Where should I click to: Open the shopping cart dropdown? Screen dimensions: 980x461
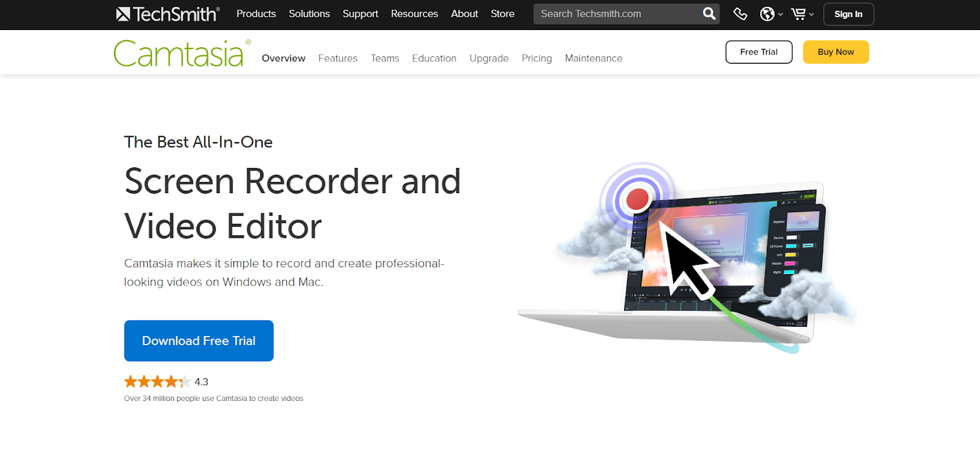802,13
